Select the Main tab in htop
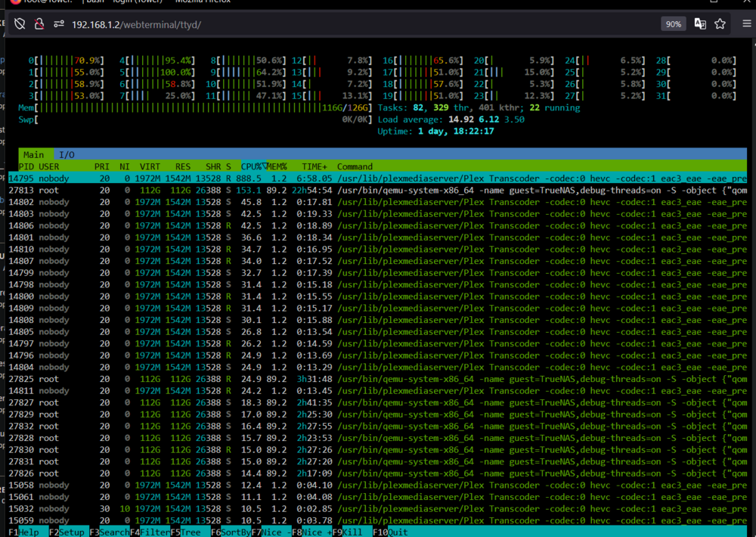This screenshot has height=537, width=756. pyautogui.click(x=34, y=155)
